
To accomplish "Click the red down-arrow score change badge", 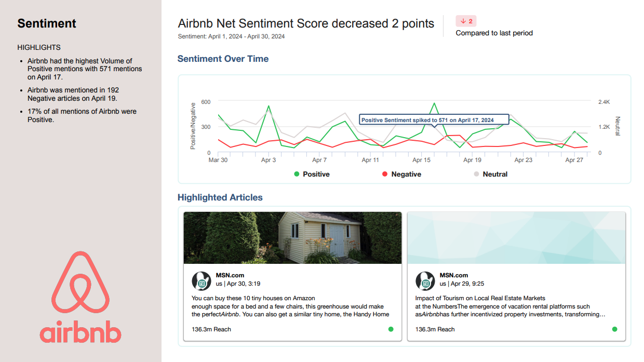I will (x=466, y=21).
